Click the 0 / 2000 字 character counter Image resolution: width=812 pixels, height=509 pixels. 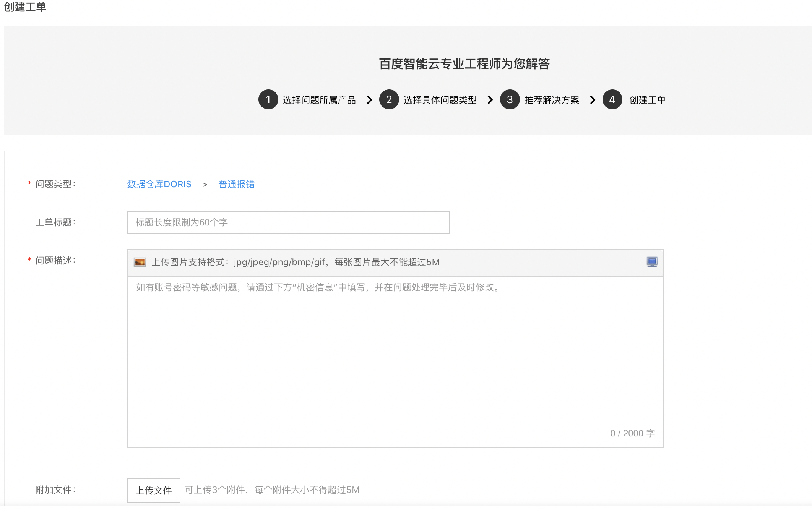[x=633, y=433]
